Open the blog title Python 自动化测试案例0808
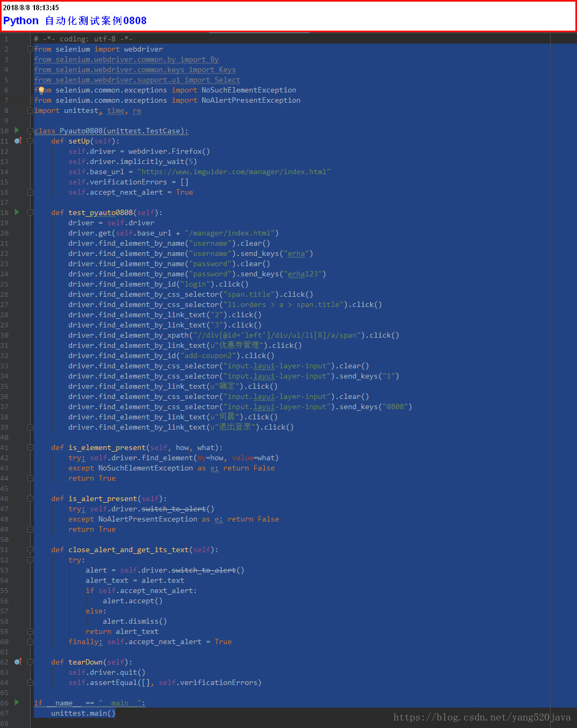The width and height of the screenshot is (577, 728). coord(75,20)
